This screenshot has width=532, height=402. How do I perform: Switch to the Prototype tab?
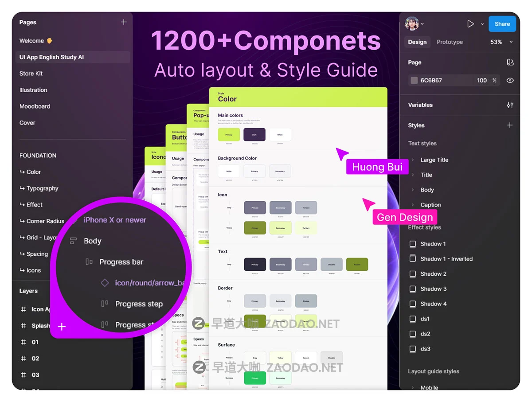tap(450, 42)
